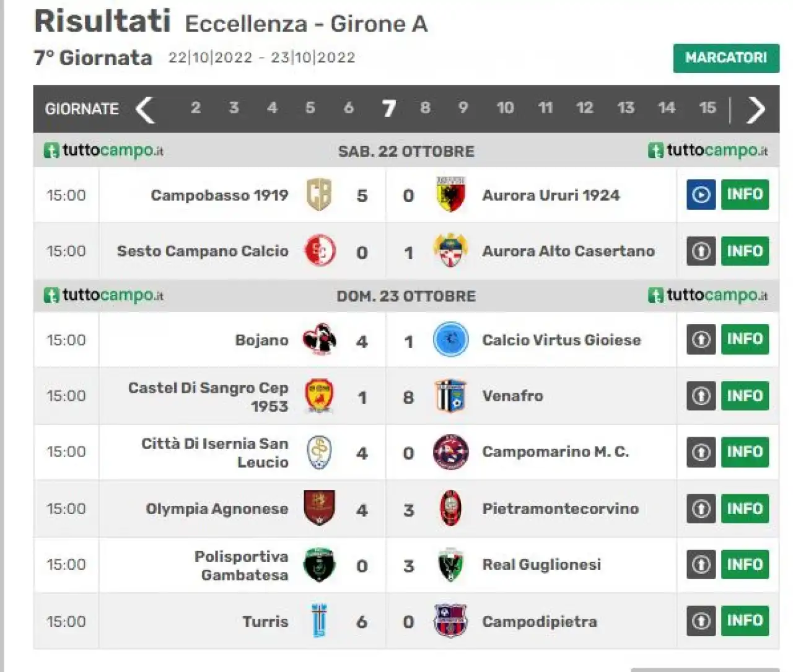The width and height of the screenshot is (793, 672).
Task: Open the Real Guglionesi team link
Action: point(541,564)
